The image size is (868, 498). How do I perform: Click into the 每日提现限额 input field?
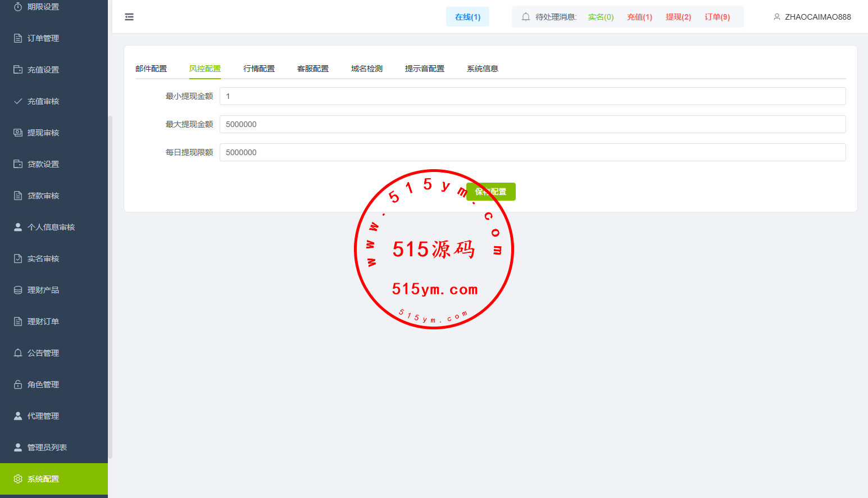click(x=532, y=152)
